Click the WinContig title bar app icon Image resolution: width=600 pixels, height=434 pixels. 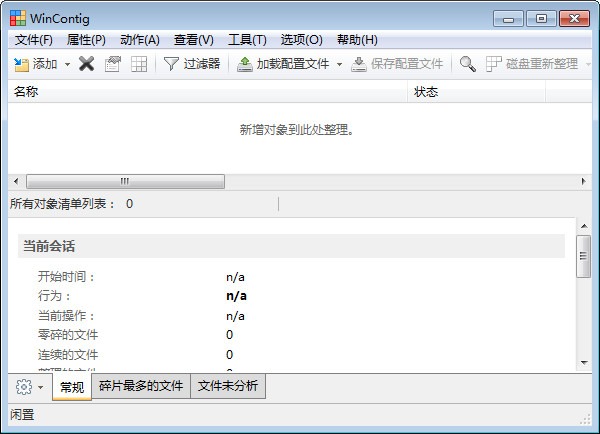(x=18, y=18)
